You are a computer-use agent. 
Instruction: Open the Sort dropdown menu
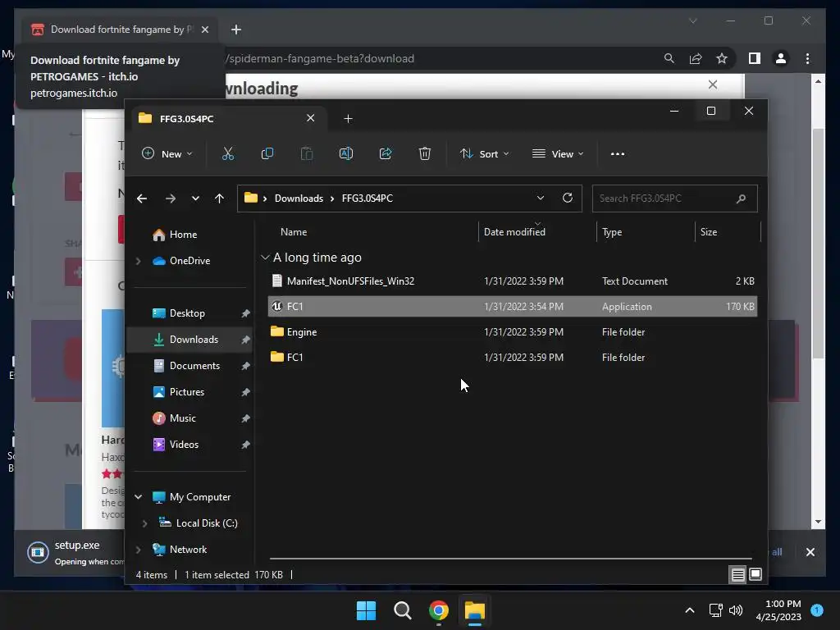click(484, 153)
